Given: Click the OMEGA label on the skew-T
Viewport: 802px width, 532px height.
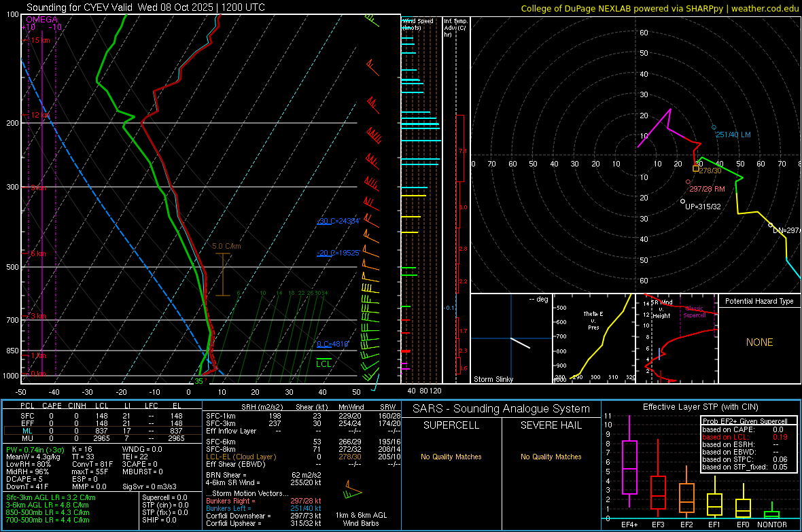Looking at the screenshot, I should point(42,20).
